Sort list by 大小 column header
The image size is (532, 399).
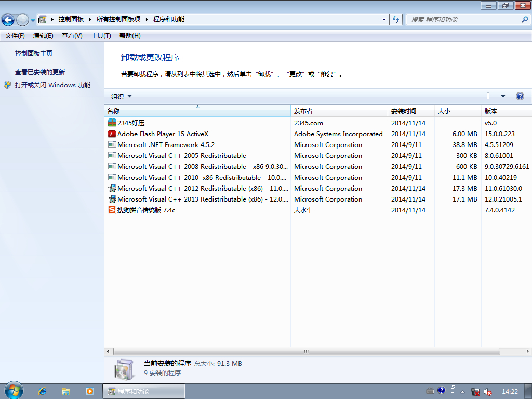[458, 111]
